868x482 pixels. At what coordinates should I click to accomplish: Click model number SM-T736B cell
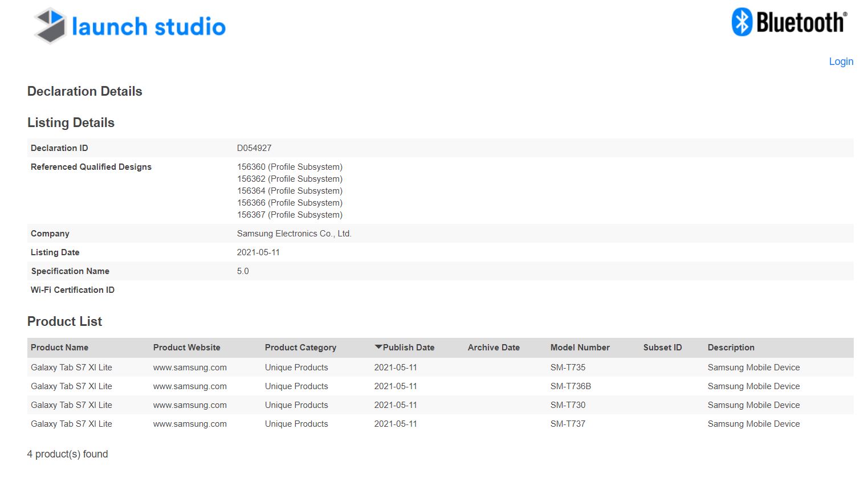pyautogui.click(x=570, y=386)
